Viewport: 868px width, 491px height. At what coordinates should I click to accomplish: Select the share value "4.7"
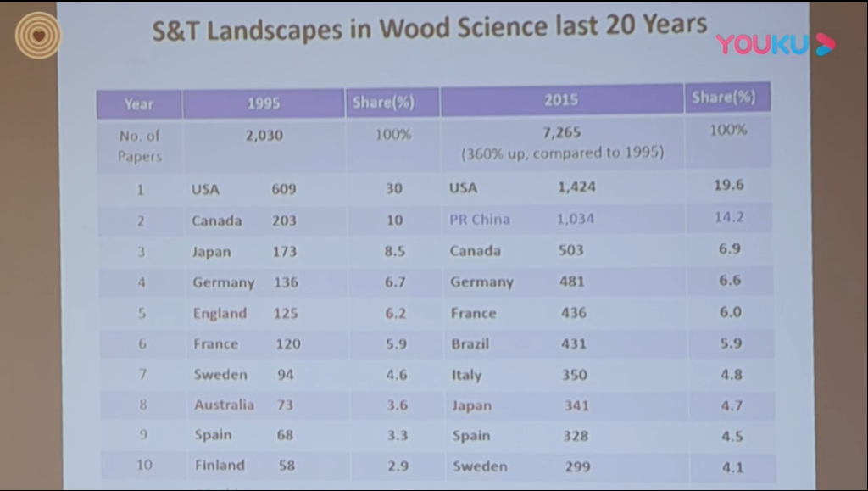coord(732,405)
